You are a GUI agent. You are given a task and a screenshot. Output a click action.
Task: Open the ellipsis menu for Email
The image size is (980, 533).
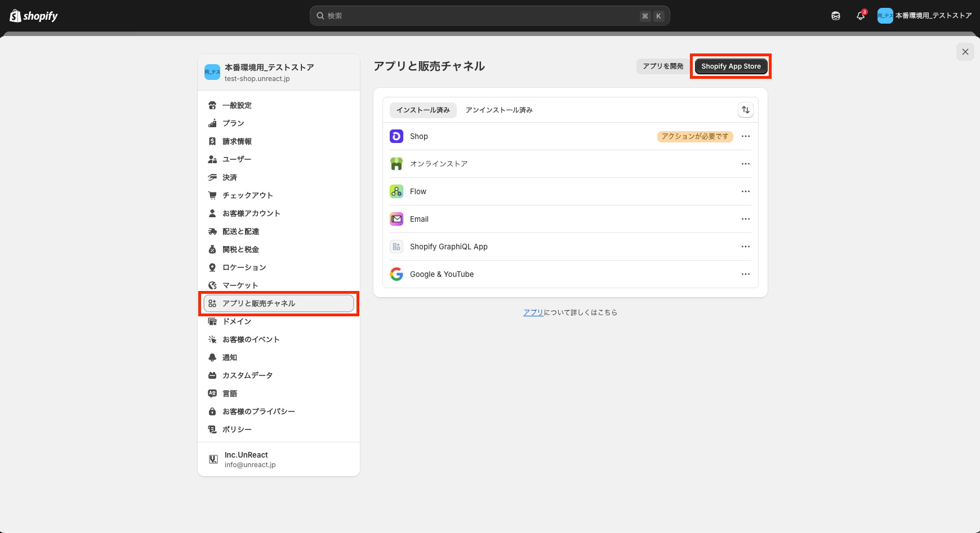click(x=746, y=219)
